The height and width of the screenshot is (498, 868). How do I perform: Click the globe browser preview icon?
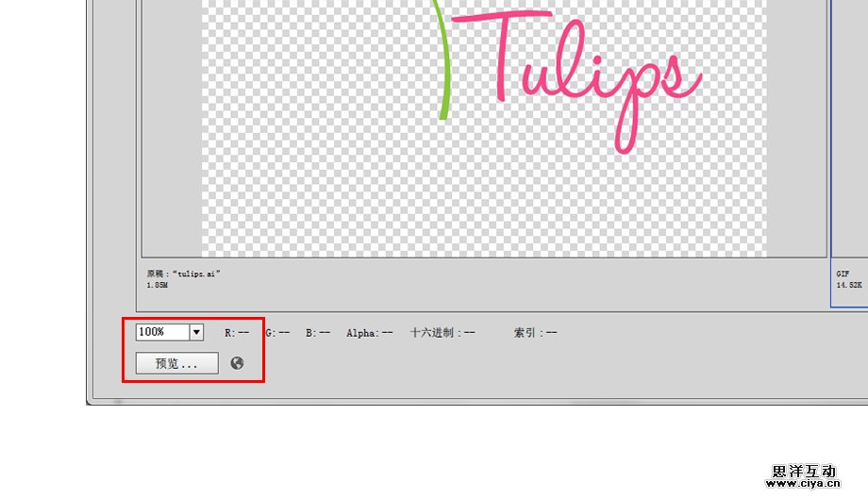point(237,363)
